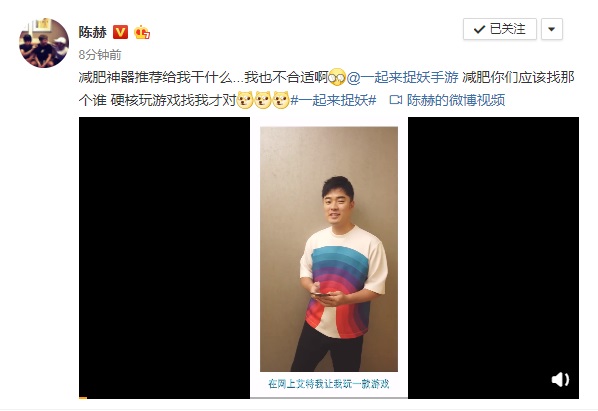Click the orange V verified badge

pos(121,32)
